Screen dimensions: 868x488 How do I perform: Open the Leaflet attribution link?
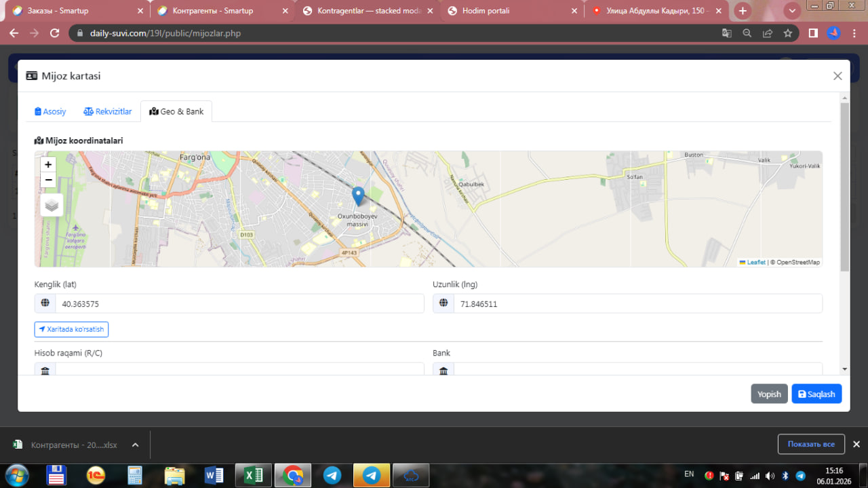pyautogui.click(x=755, y=262)
